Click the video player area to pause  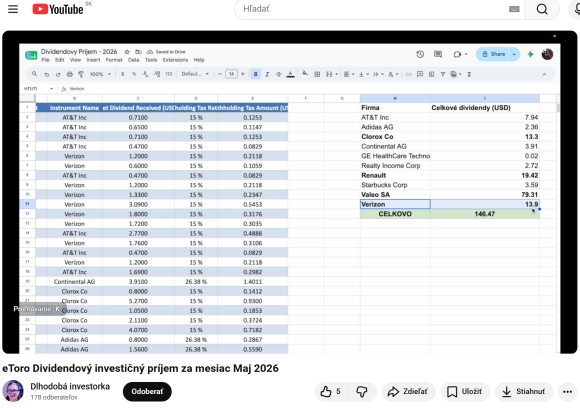coord(290,192)
